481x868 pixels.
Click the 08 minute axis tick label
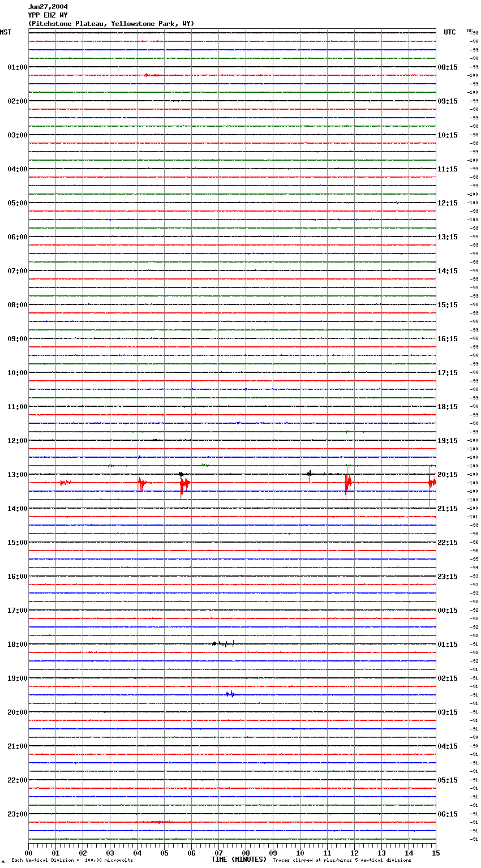[246, 853]
